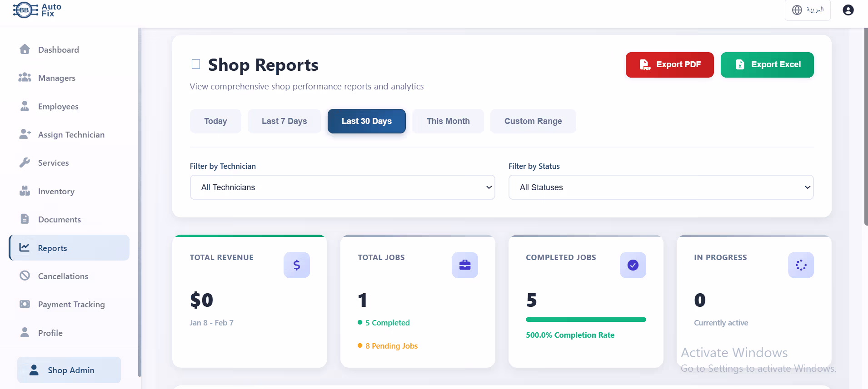Click the '5 Completed' text
868x389 pixels.
point(388,323)
